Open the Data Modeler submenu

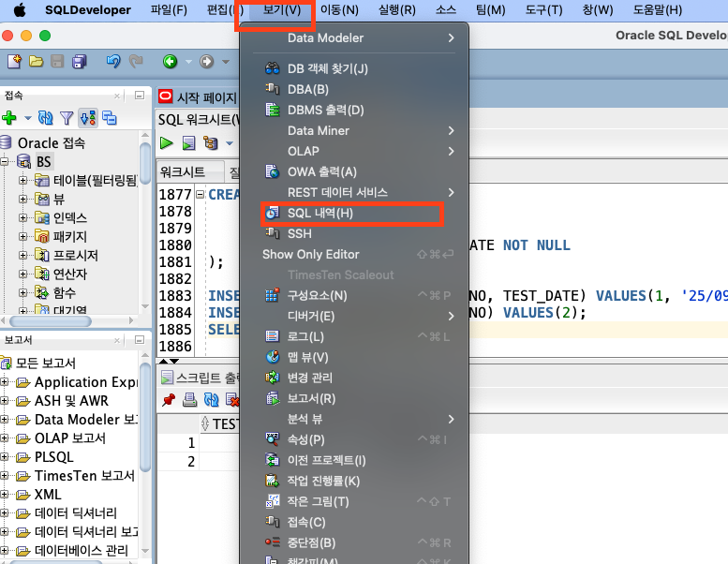coord(354,38)
